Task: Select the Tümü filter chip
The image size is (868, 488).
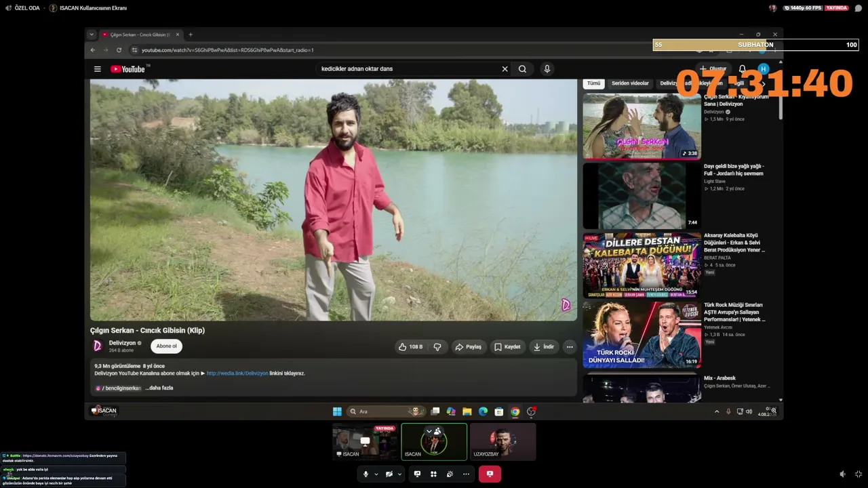Action: tap(594, 83)
